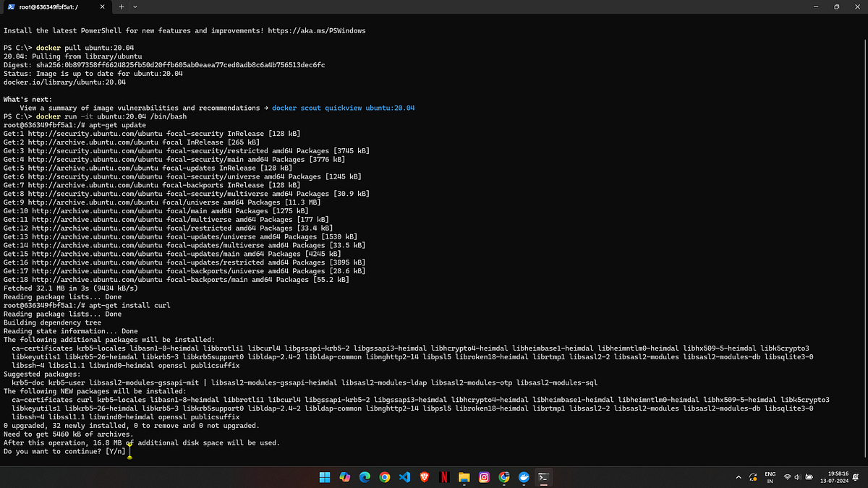Toggle Wi-Fi from the network tray icon
The height and width of the screenshot is (488, 868).
click(x=787, y=477)
